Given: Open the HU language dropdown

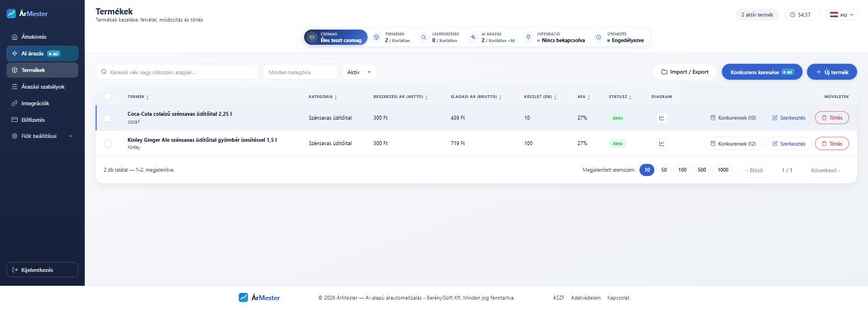Looking at the screenshot, I should (x=841, y=15).
